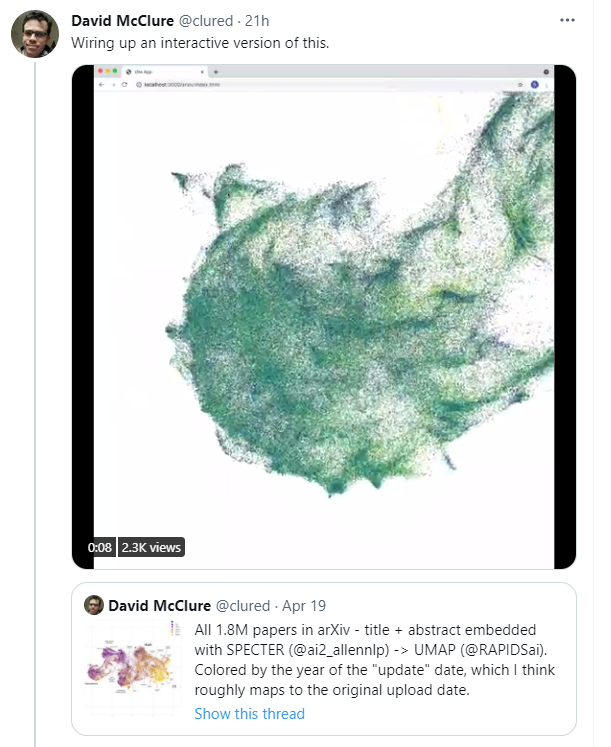Image resolution: width=611 pixels, height=747 pixels.
Task: Click David McClure's profile avatar
Action: tap(34, 34)
